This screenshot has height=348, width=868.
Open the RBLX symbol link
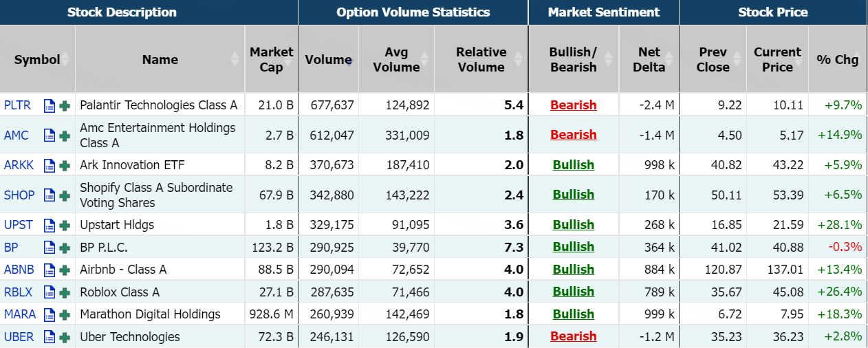(x=18, y=292)
